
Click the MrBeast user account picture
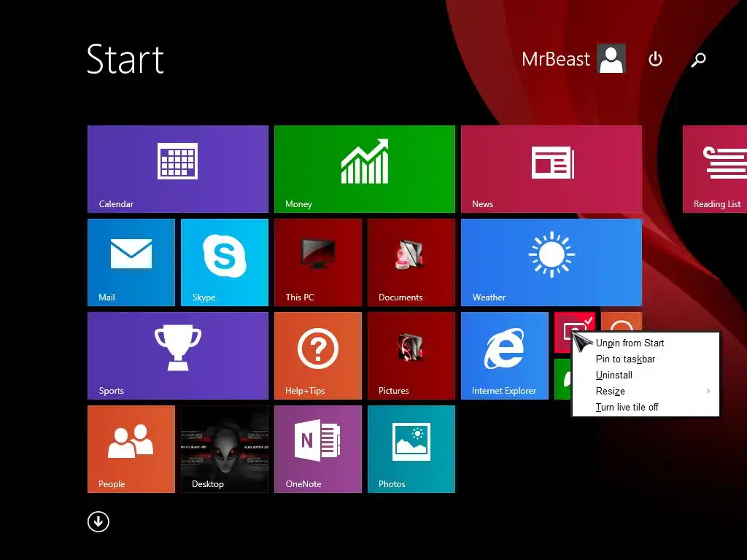[611, 58]
